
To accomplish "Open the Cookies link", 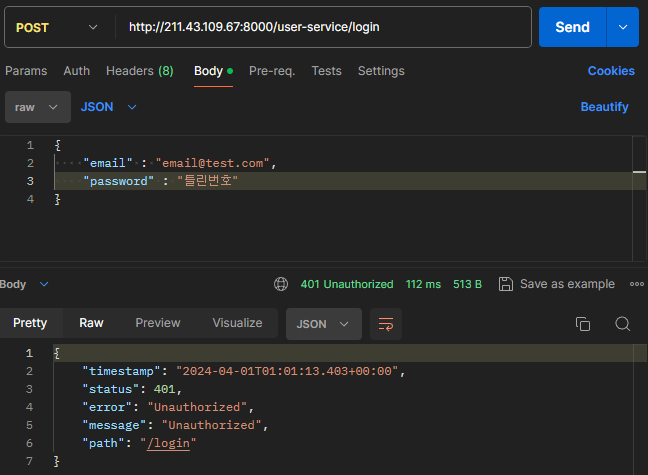I will pyautogui.click(x=611, y=71).
